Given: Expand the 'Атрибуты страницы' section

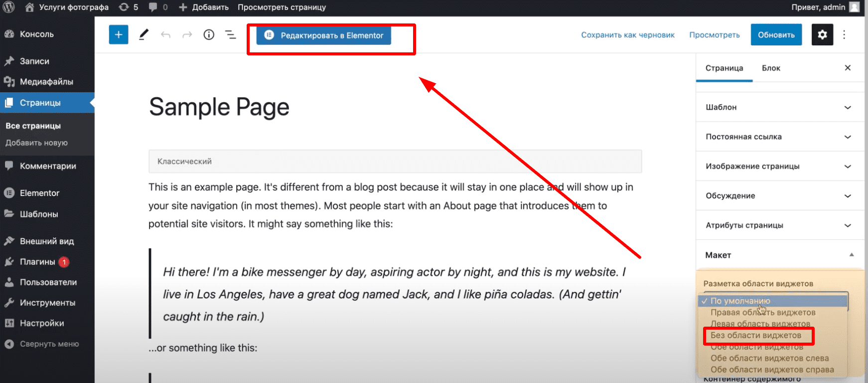Looking at the screenshot, I should (780, 225).
